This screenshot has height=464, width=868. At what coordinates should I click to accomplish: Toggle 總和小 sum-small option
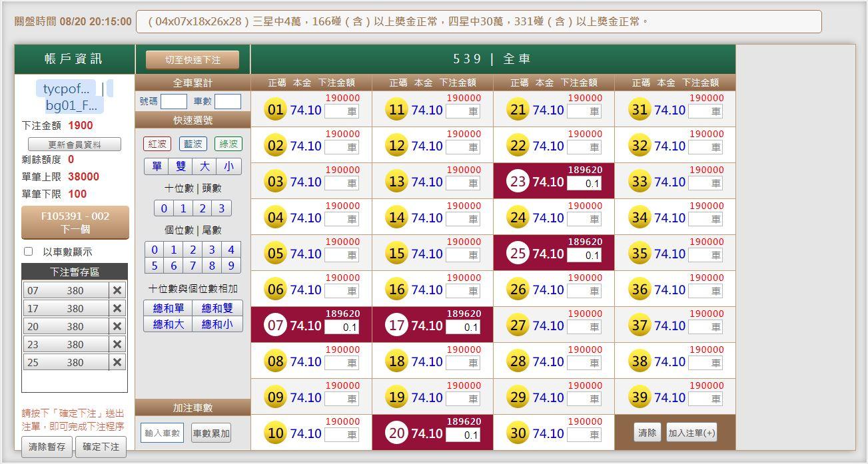[217, 324]
